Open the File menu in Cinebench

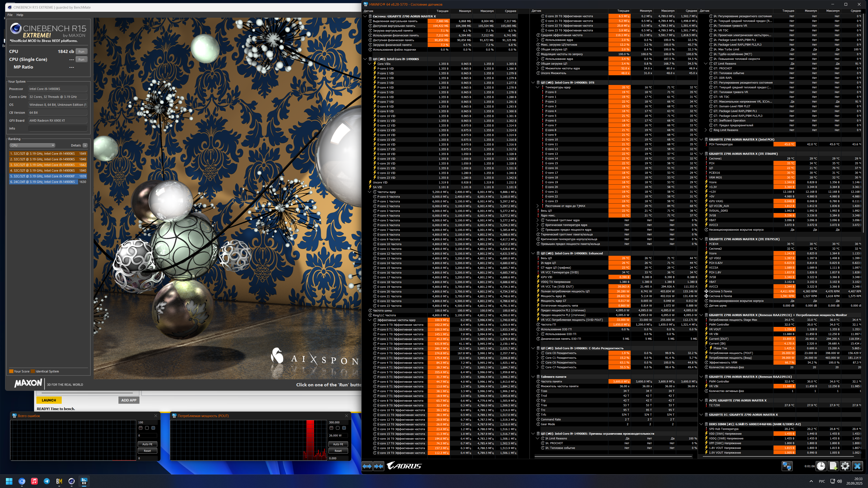point(10,15)
